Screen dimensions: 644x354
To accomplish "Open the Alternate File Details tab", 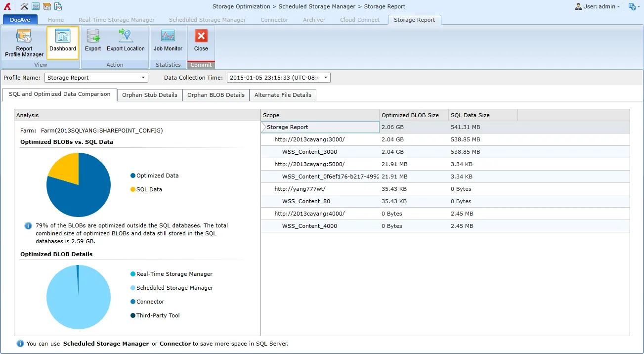I will pyautogui.click(x=283, y=95).
